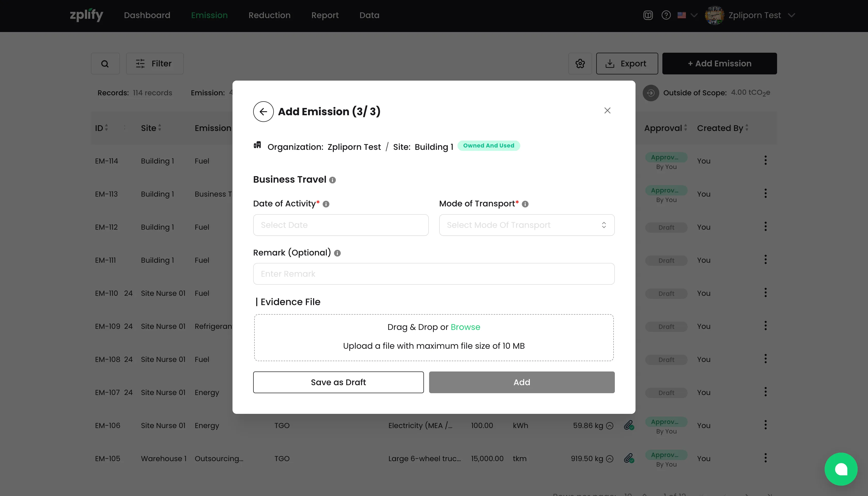The width and height of the screenshot is (868, 496).
Task: Close the Add Emission dialog
Action: click(x=607, y=110)
